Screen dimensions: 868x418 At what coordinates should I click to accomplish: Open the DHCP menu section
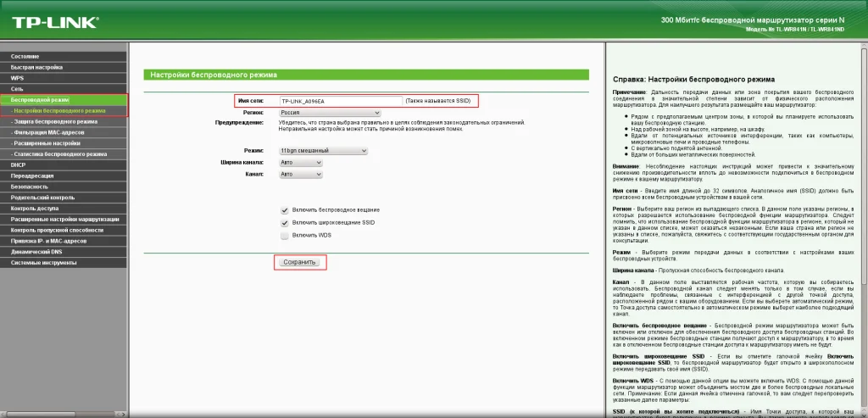[x=63, y=165]
